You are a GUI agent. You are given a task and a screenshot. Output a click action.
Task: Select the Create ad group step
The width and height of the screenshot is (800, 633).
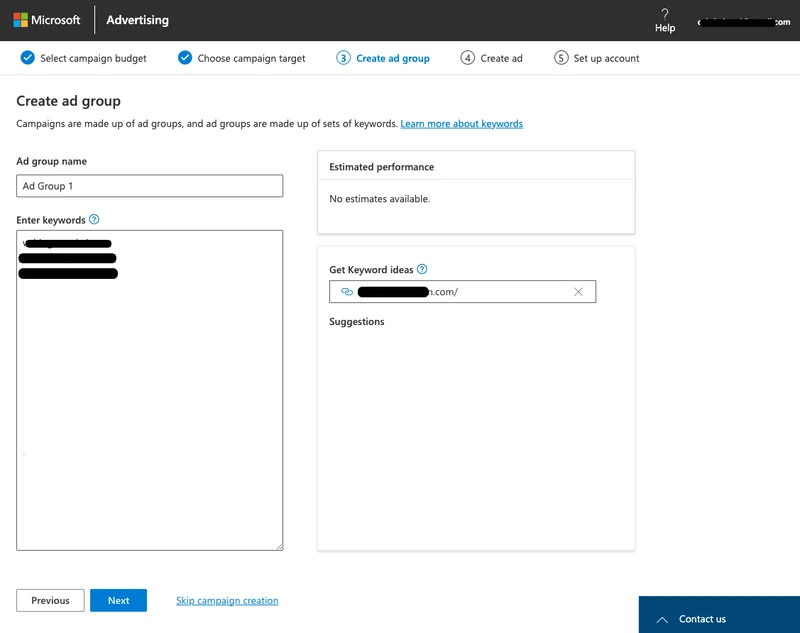coord(392,58)
